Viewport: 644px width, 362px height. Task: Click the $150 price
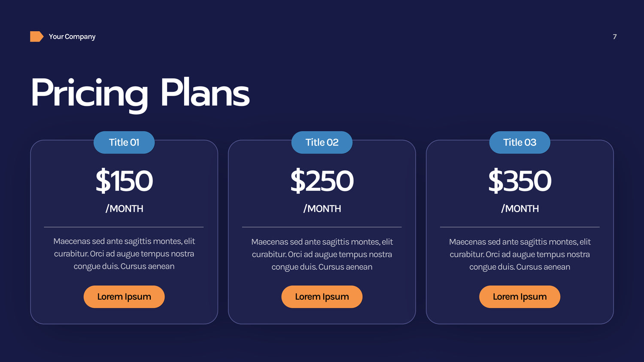[x=124, y=181]
